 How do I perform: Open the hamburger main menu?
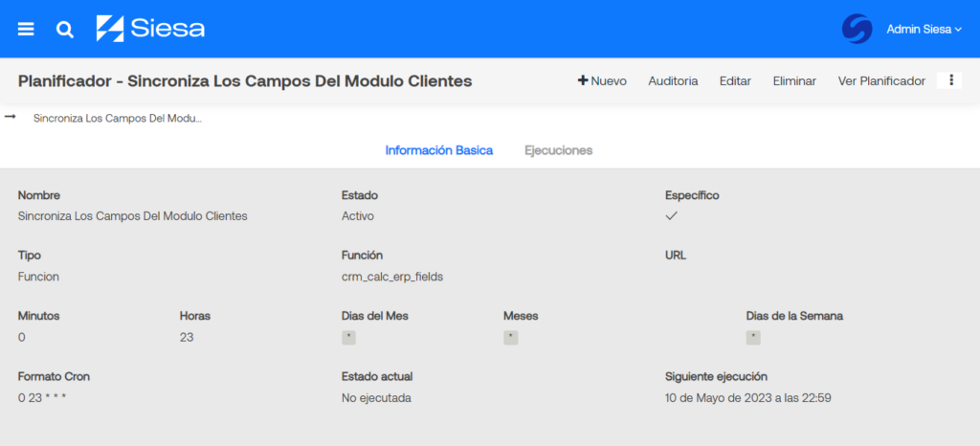tap(26, 29)
